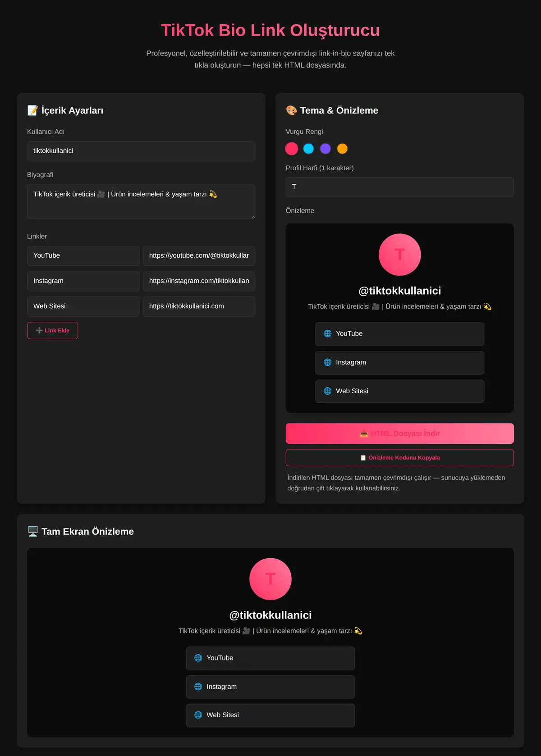The height and width of the screenshot is (756, 541).
Task: Click @tiktokkullanici in full-screen preview
Action: [270, 615]
